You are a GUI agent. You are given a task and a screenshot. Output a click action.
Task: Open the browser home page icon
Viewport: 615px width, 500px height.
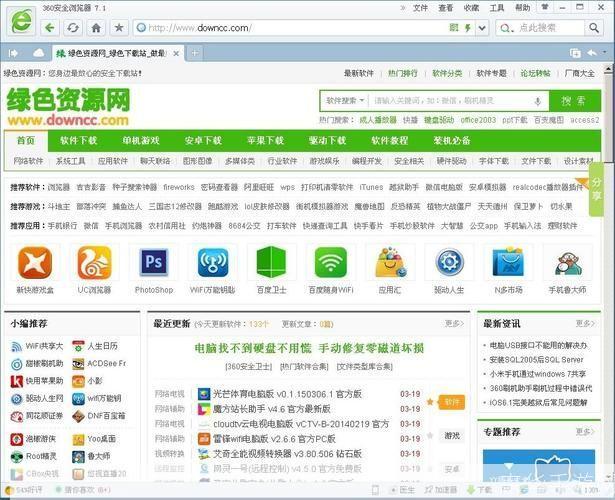point(96,28)
